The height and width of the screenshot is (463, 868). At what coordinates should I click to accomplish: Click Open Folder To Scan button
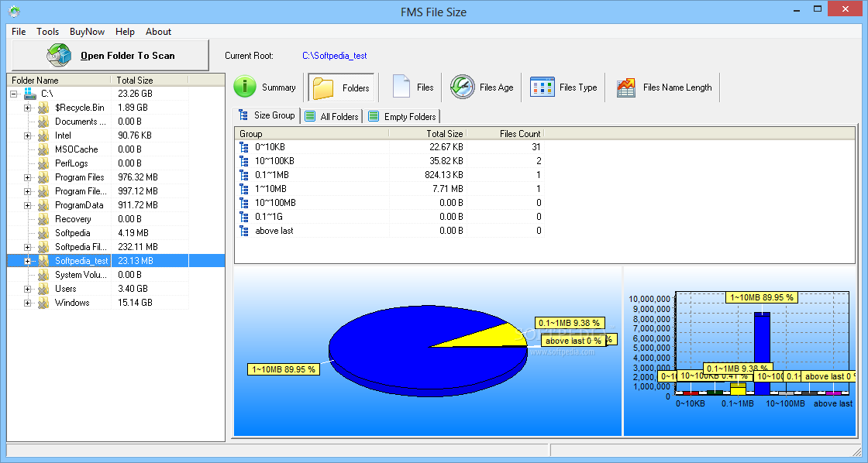point(111,55)
